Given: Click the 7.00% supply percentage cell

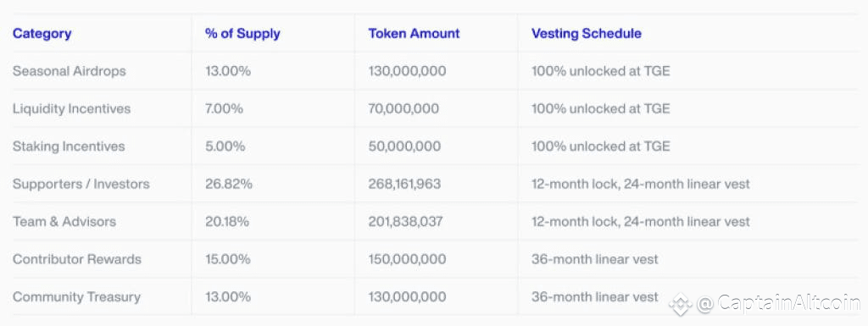Looking at the screenshot, I should click(224, 109).
